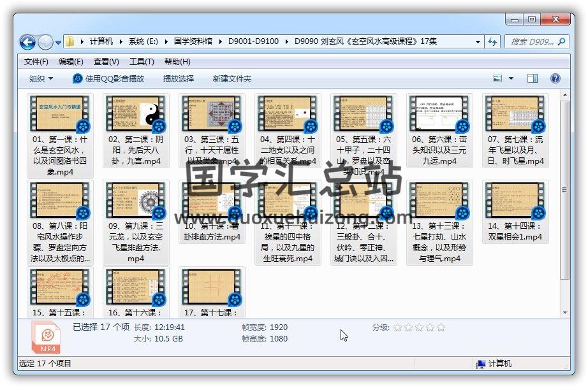Screen dimensions: 588x388
Task: Click 新建文件夹 toolbar button
Action: point(232,78)
